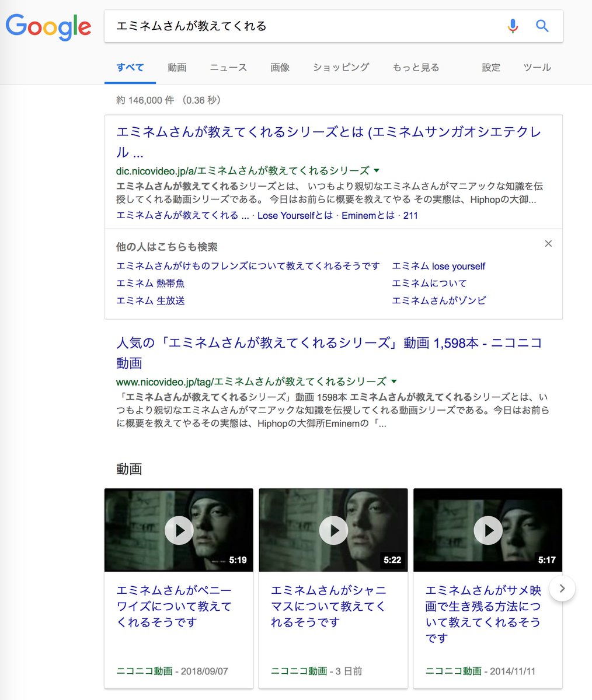Click the 他の人はこちらも検索 heading

[167, 247]
